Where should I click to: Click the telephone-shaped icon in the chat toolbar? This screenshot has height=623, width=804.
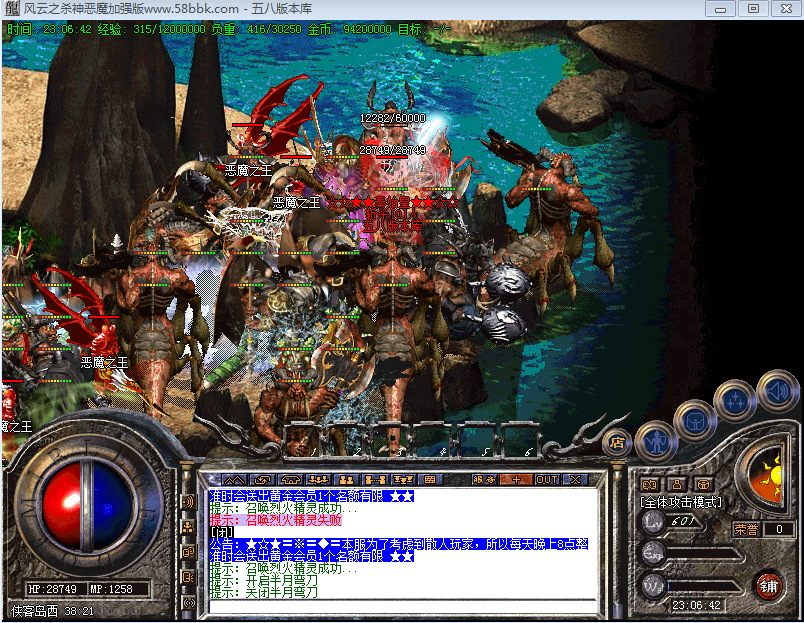click(x=290, y=480)
